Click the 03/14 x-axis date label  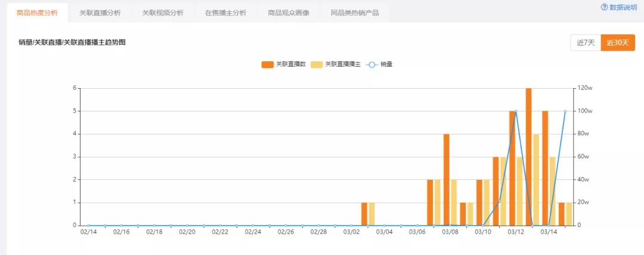click(549, 232)
